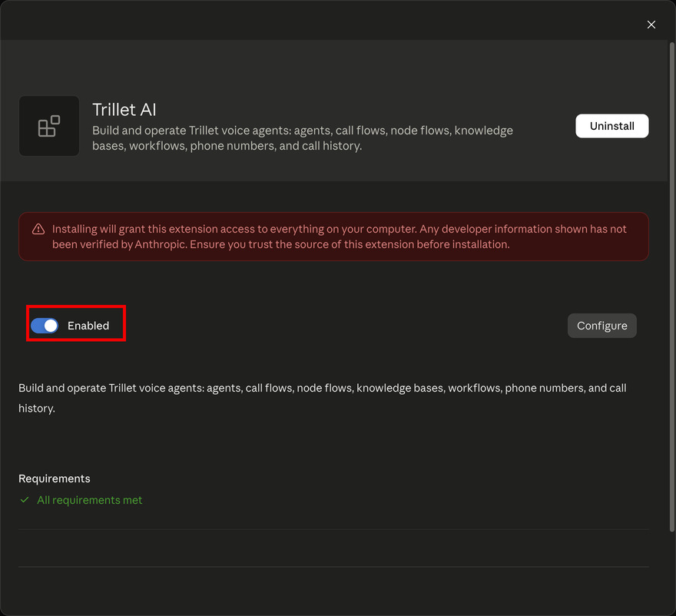Screen dimensions: 676x616
Task: Click the 'All requirements met' text
Action: pyautogui.click(x=89, y=500)
